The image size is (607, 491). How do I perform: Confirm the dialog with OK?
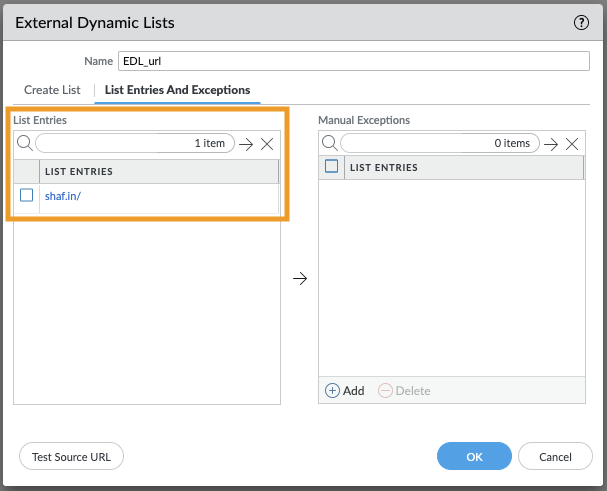coord(474,457)
